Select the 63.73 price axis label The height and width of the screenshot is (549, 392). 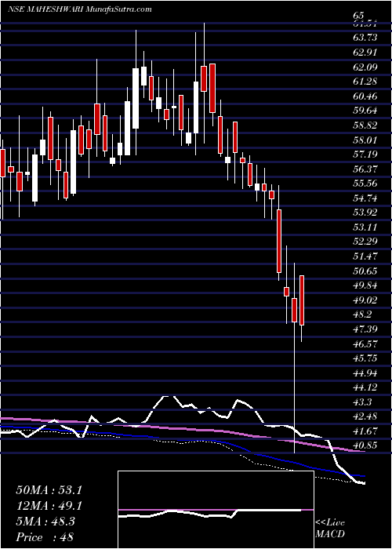tap(365, 38)
